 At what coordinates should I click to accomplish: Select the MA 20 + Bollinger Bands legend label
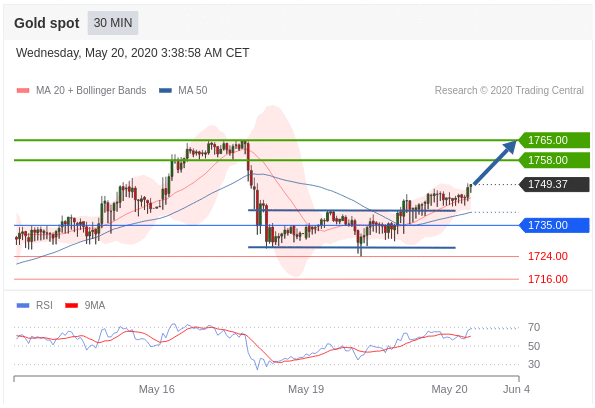click(91, 90)
